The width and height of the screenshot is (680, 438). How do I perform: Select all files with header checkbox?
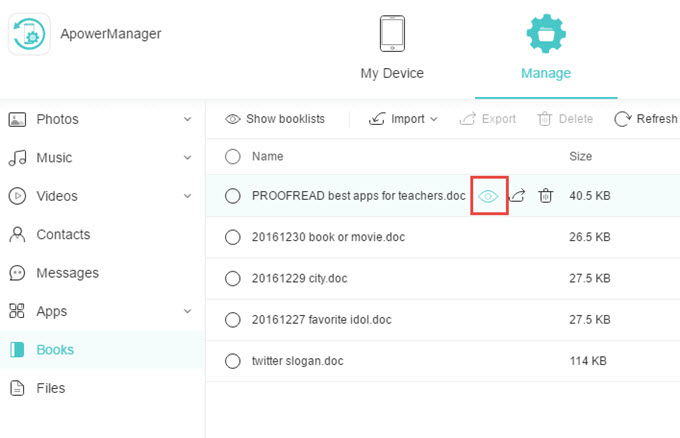233,157
